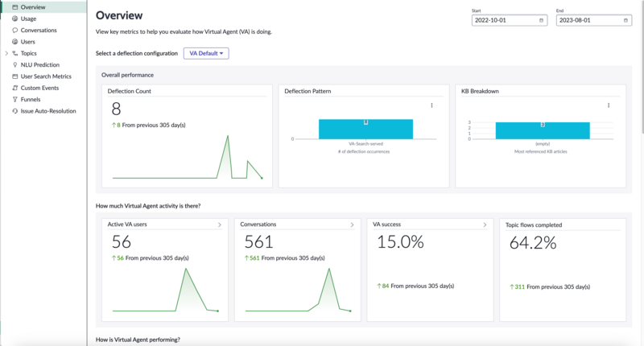Image resolution: width=644 pixels, height=346 pixels.
Task: Click the Conversations speech bubble icon
Action: pyautogui.click(x=14, y=30)
